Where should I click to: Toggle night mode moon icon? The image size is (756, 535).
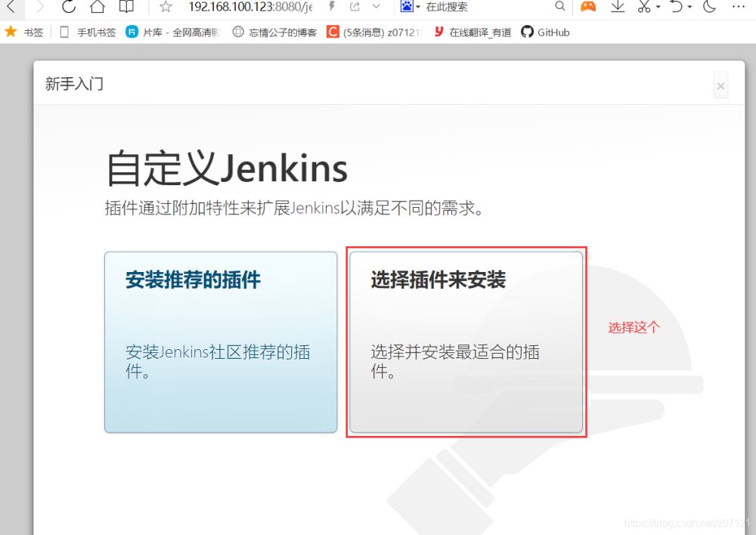[x=710, y=6]
